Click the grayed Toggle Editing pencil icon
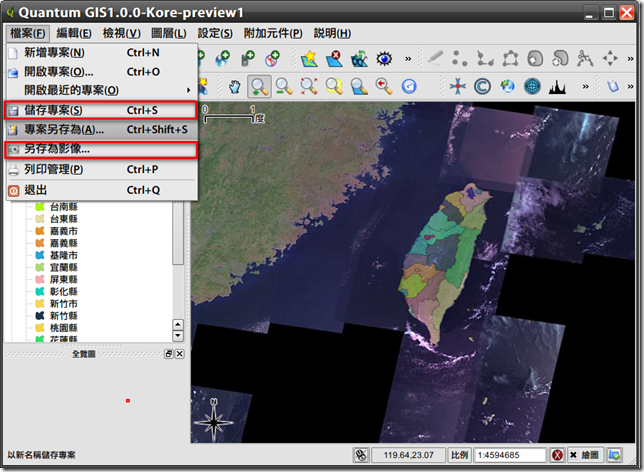Image resolution: width=644 pixels, height=472 pixels. 435,58
